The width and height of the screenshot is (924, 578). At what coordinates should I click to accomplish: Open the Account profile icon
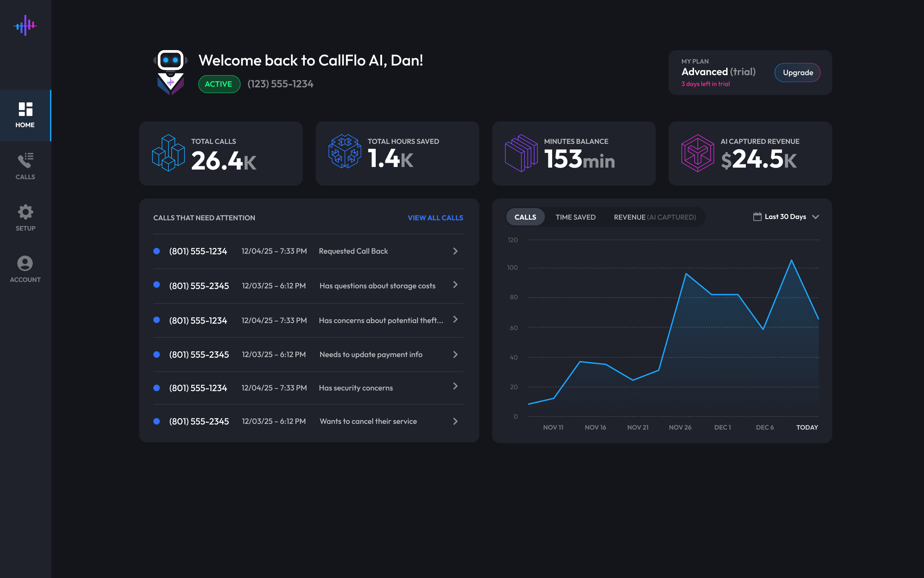click(x=25, y=263)
